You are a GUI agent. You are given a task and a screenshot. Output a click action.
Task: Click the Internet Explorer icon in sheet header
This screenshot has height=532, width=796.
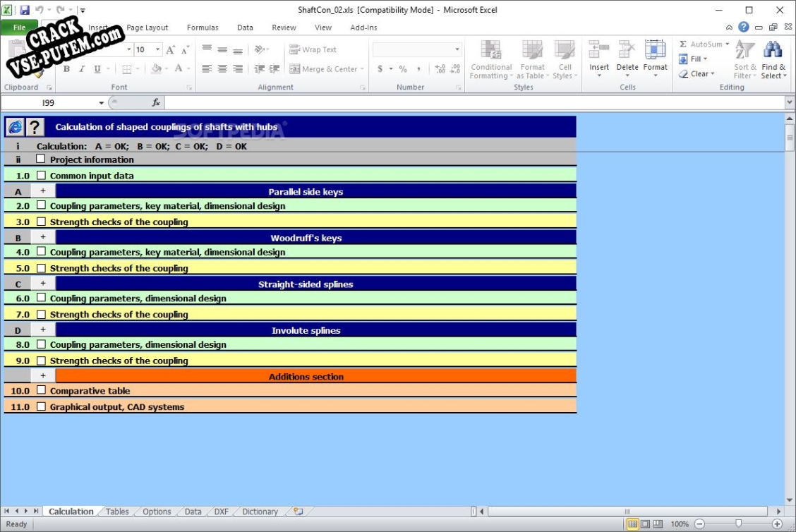click(x=15, y=127)
